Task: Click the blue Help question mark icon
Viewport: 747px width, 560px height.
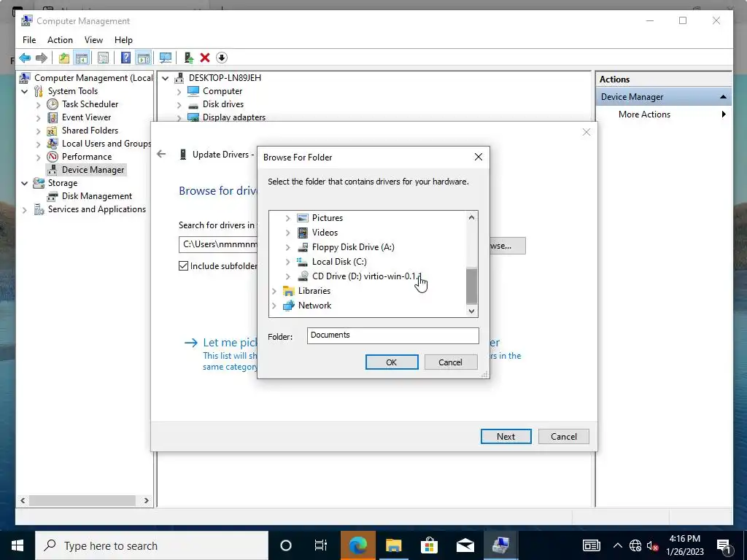Action: (125, 58)
